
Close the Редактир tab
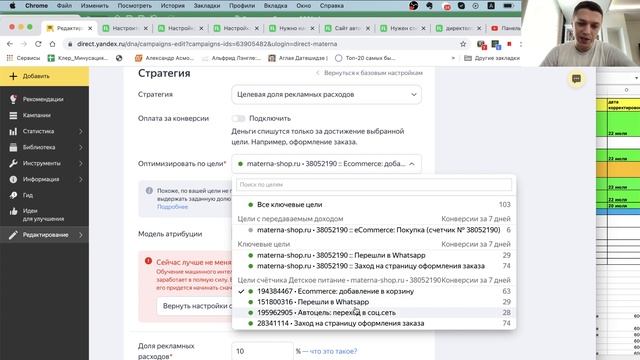(90, 28)
